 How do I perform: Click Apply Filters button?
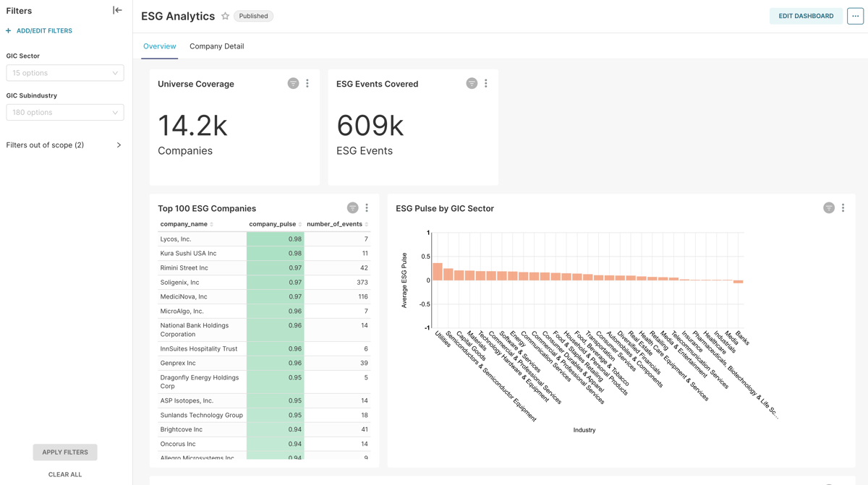(x=65, y=452)
